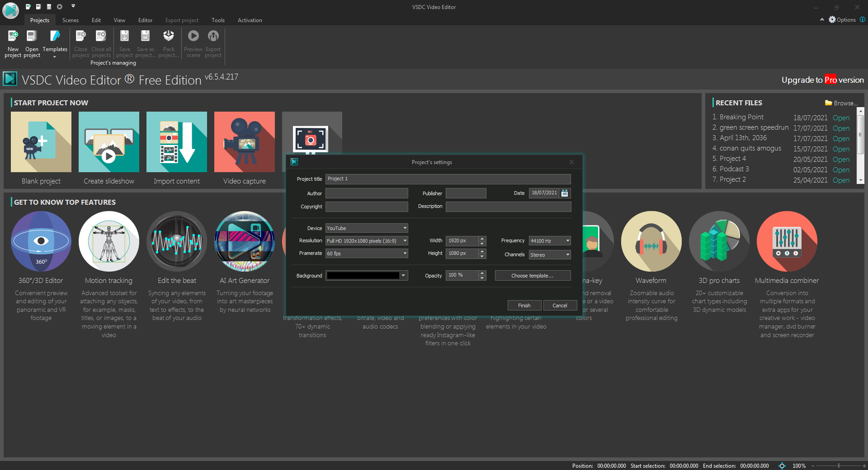
Task: Expand the Device dropdown set to YouTube
Action: [367, 228]
